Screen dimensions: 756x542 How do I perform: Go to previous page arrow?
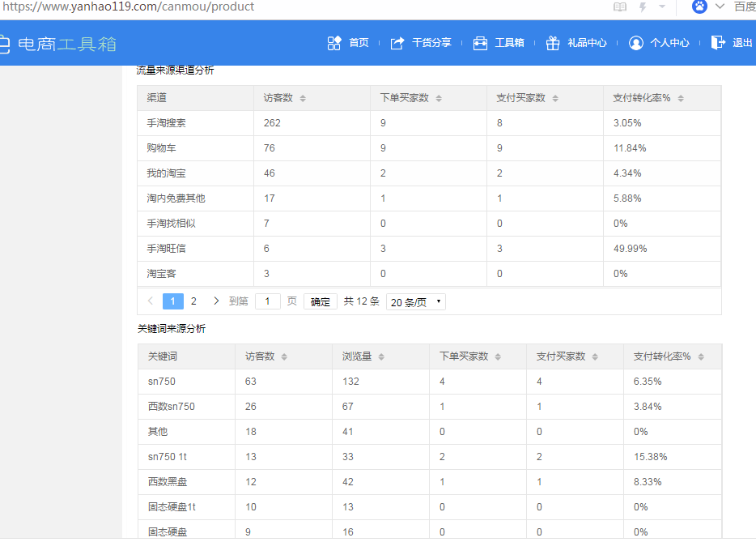pyautogui.click(x=151, y=301)
